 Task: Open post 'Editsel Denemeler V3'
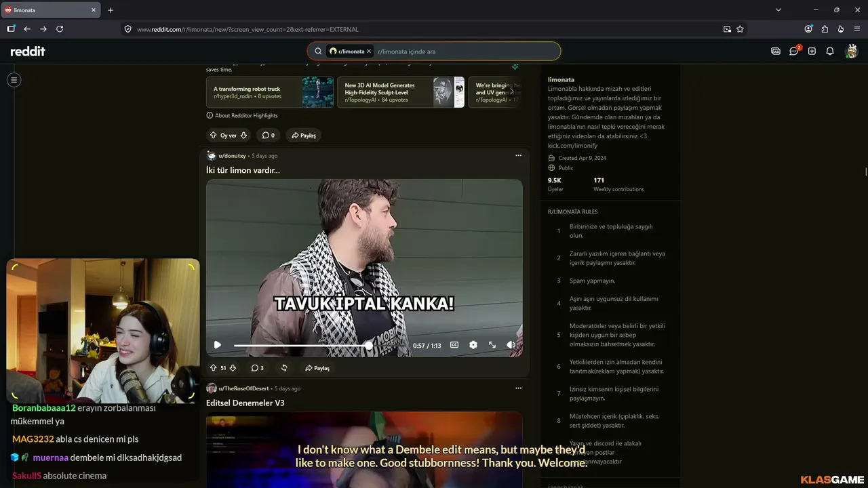245,403
